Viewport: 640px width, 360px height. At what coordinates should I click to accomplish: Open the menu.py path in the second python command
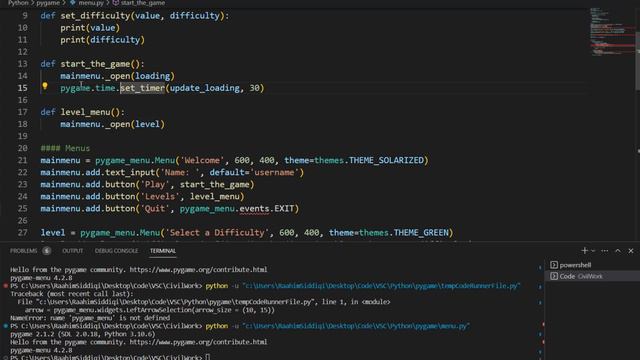[x=356, y=326]
